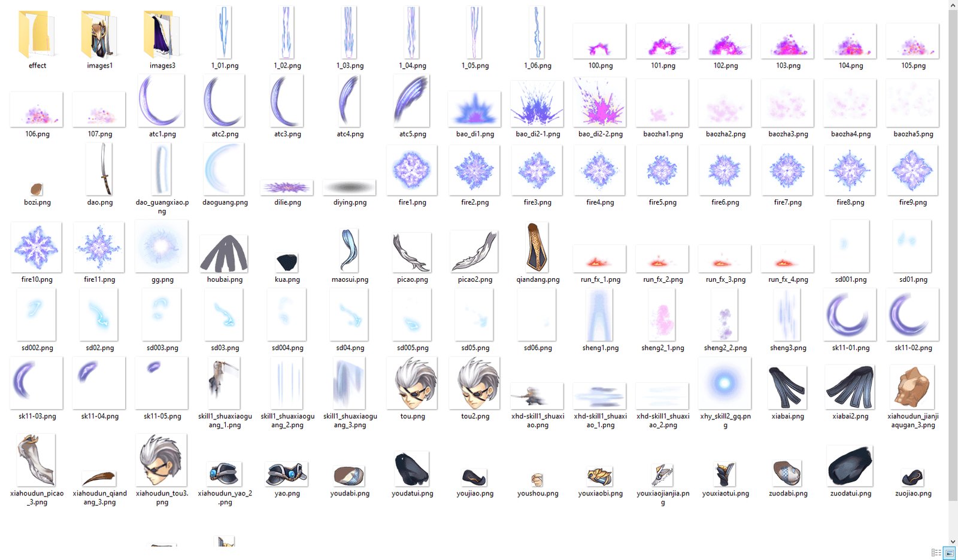Select the bozi.png file
This screenshot has width=958, height=560.
coord(37,190)
